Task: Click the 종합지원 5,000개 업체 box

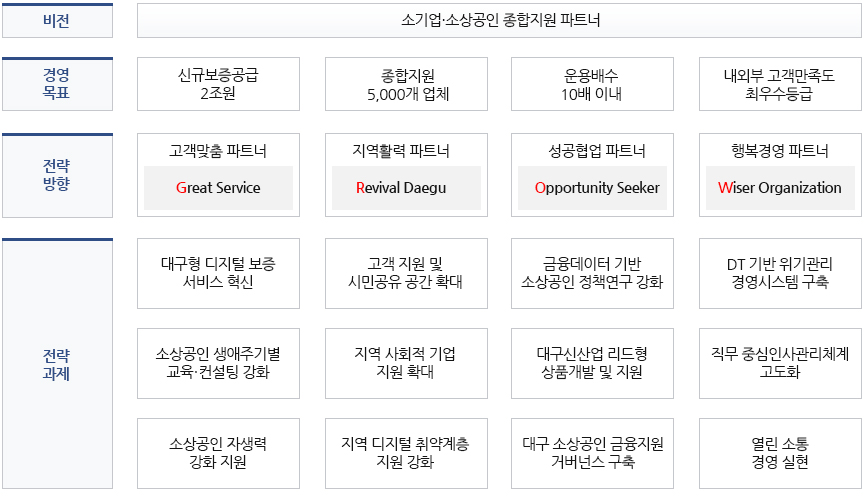Action: point(406,84)
